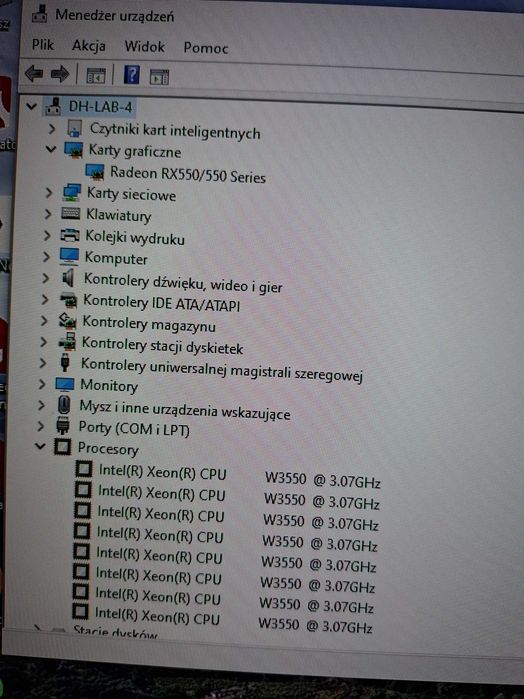Expand the Komputer branch
This screenshot has height=699, width=524.
click(46, 257)
